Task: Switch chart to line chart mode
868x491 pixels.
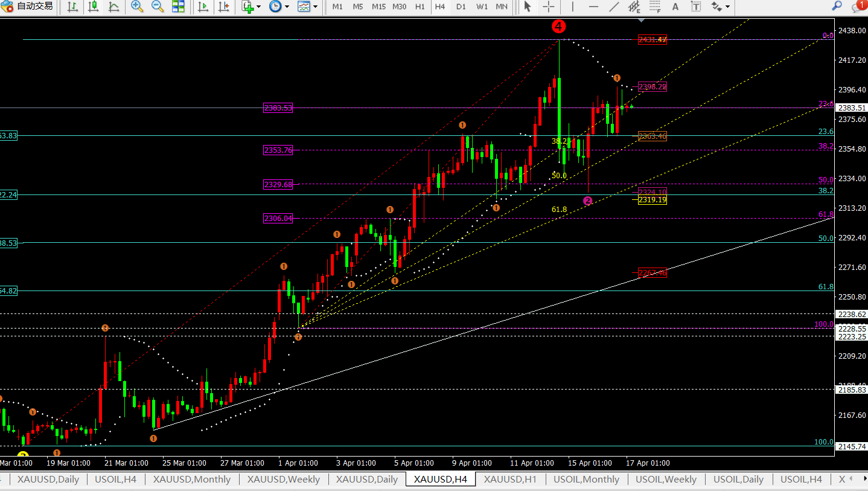Action: click(113, 7)
